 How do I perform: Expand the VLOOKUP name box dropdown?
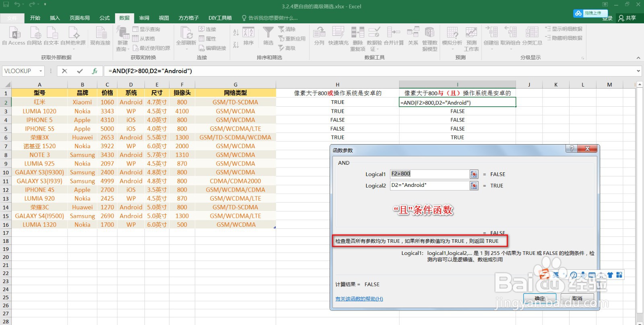[x=41, y=71]
